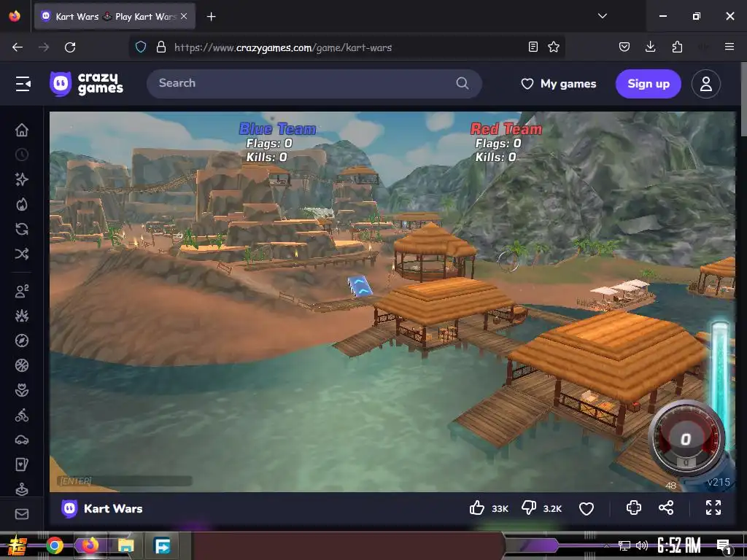This screenshot has width=747, height=560.
Task: Reload the current page
Action: coord(70,47)
